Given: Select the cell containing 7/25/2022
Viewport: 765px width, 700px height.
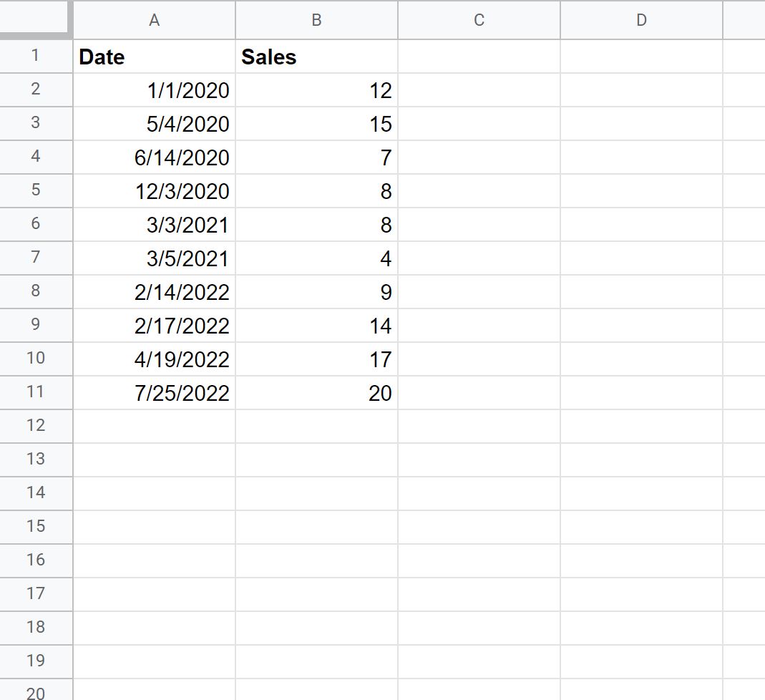Looking at the screenshot, I should [x=153, y=392].
